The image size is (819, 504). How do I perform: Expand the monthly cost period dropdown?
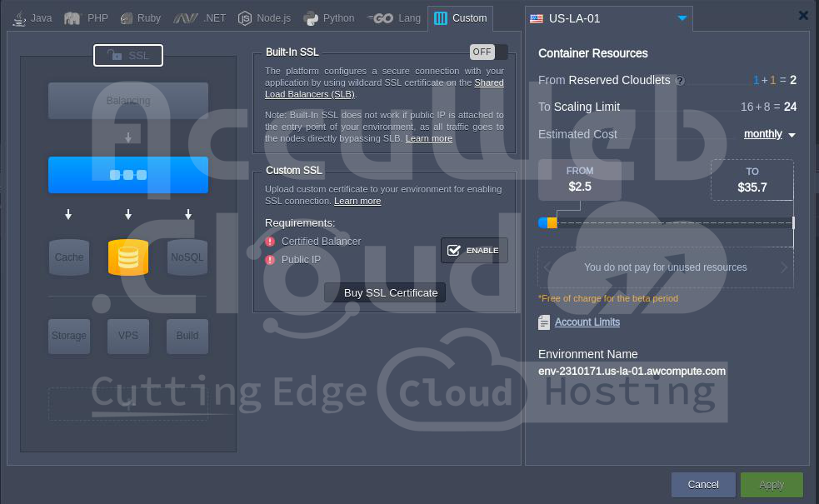[x=770, y=134]
